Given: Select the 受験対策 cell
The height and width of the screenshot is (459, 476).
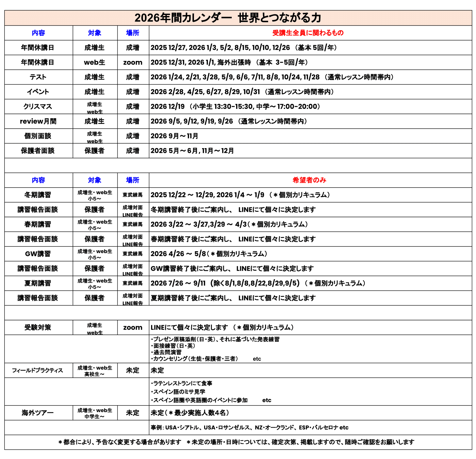Looking at the screenshot, I should pyautogui.click(x=38, y=328).
